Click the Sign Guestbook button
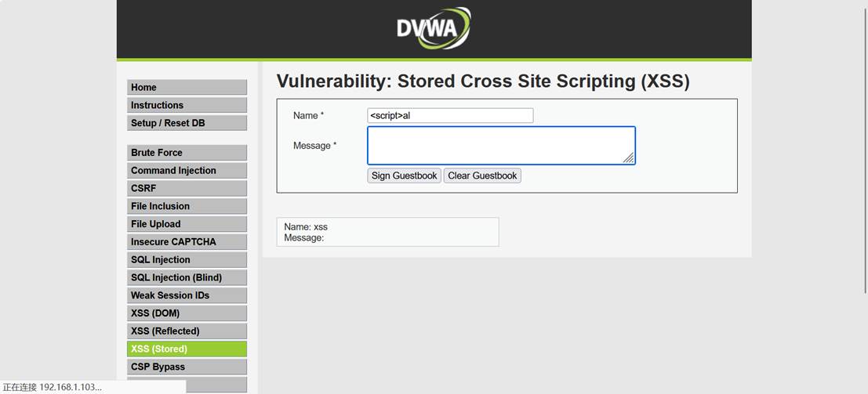 pyautogui.click(x=404, y=176)
